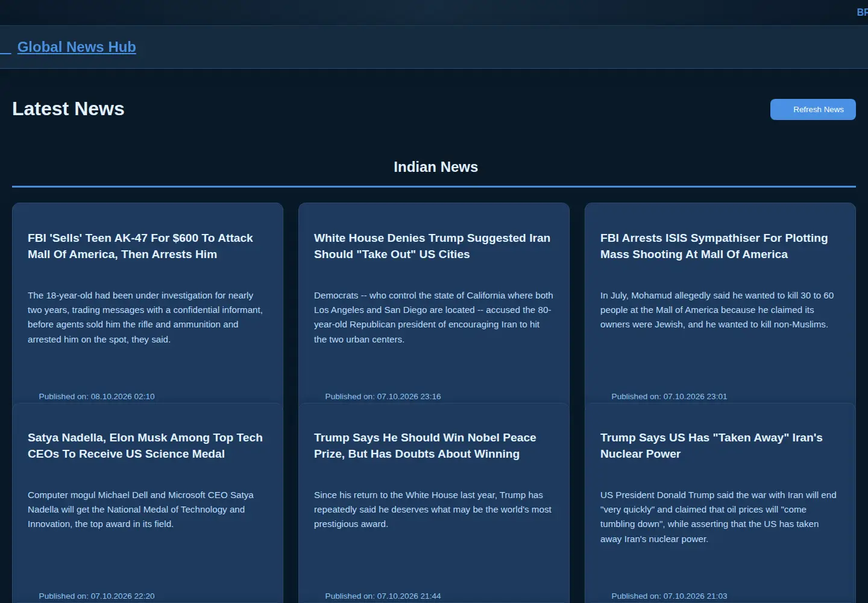The height and width of the screenshot is (603, 868).
Task: Open the FBI 'Sells' Teen AK-47 headline
Action: pos(140,246)
